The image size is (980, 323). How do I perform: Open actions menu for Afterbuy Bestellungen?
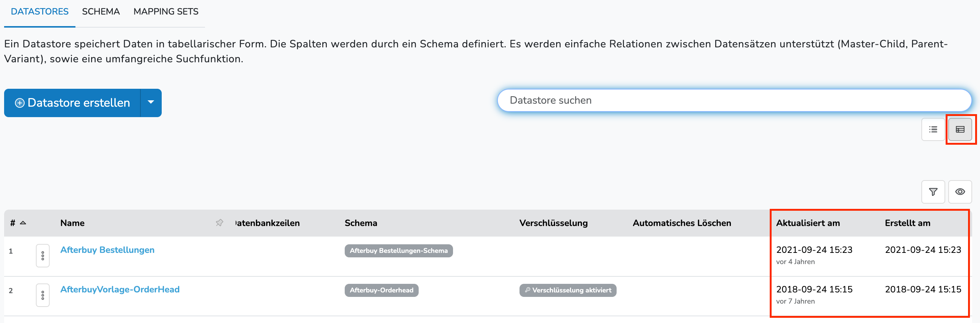(43, 256)
